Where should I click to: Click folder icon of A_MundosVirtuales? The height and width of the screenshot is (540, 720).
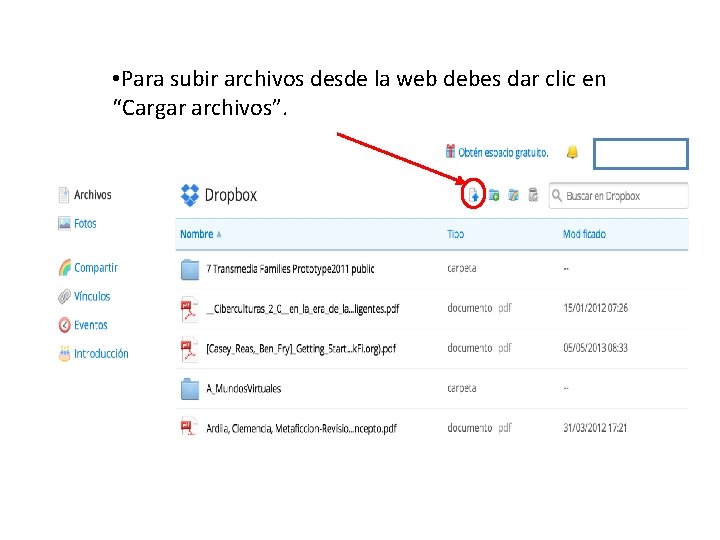coord(190,389)
